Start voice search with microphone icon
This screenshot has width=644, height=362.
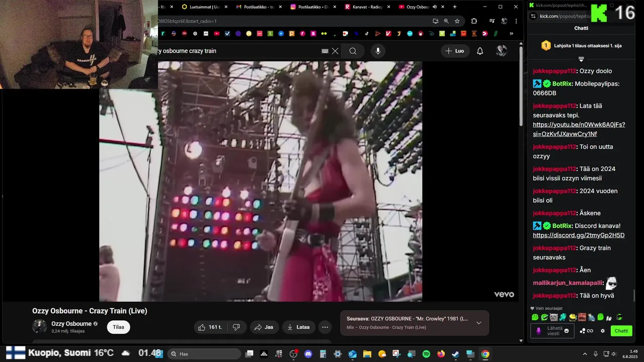tap(378, 51)
